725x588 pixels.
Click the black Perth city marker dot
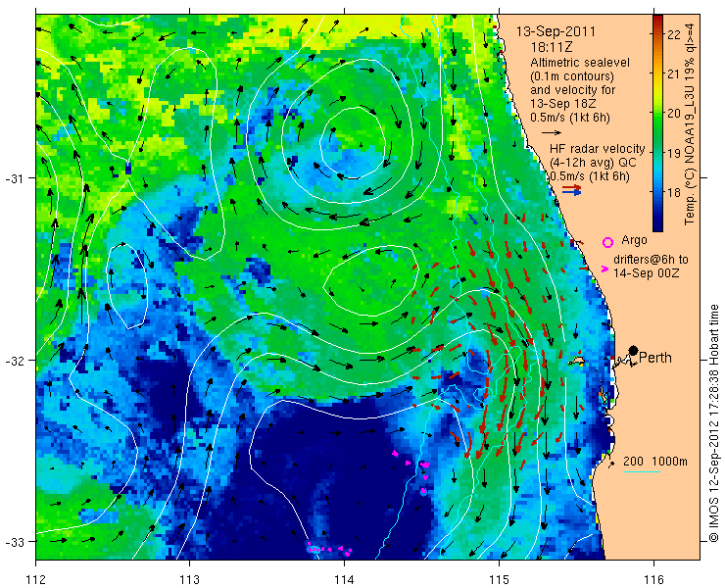pyautogui.click(x=634, y=351)
